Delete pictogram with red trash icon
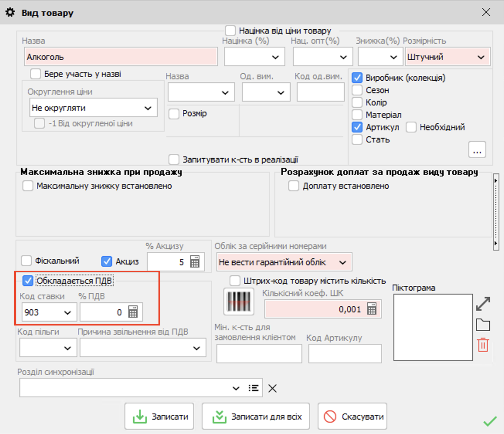 [483, 345]
